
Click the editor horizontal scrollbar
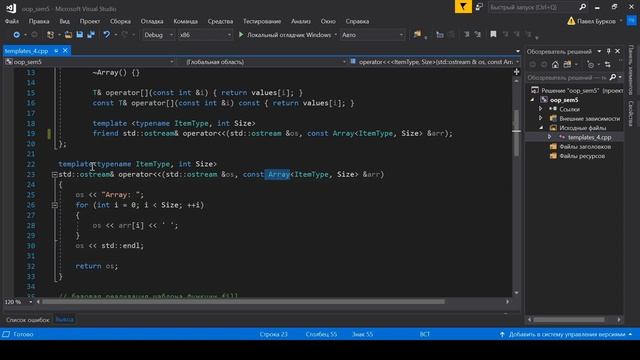click(x=243, y=302)
